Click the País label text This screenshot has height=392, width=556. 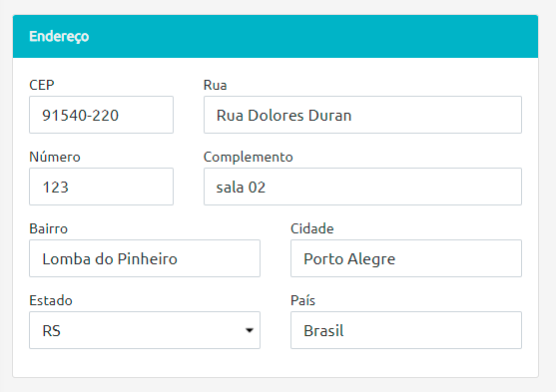302,300
